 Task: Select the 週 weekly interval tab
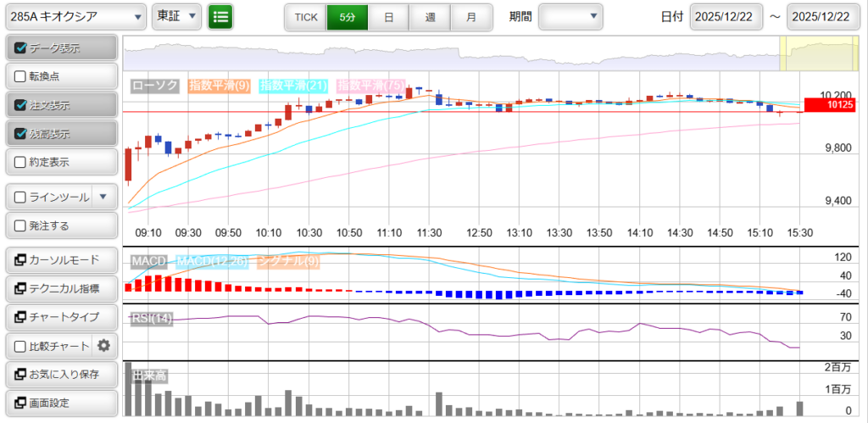[x=430, y=16]
